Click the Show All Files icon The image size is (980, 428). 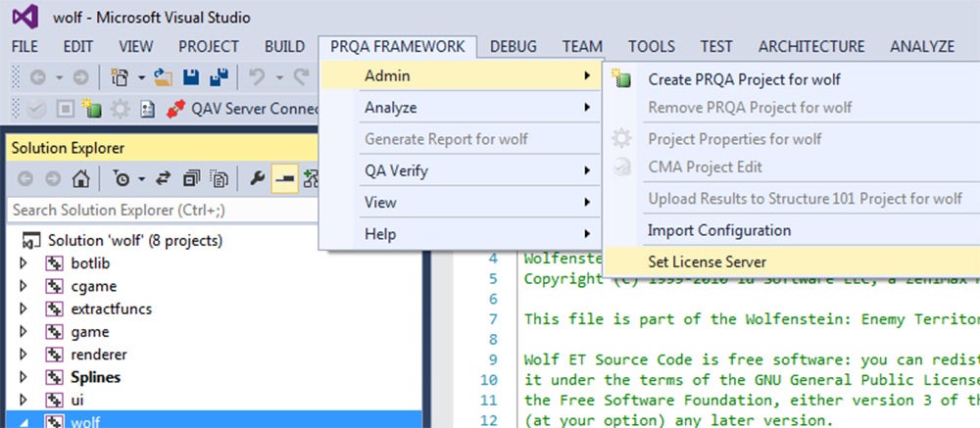pos(219,179)
